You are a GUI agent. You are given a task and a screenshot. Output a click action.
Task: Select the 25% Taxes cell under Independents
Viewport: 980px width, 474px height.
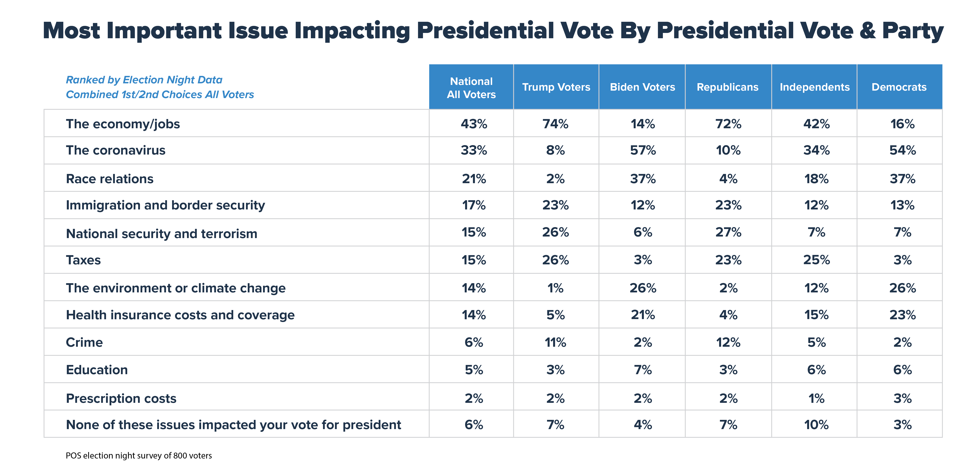tap(816, 260)
